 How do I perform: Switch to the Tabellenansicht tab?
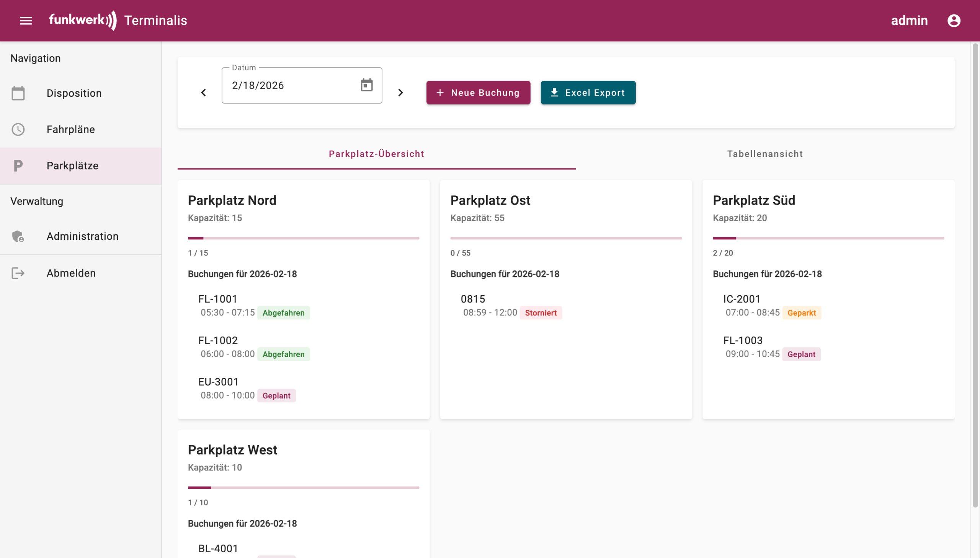(765, 154)
